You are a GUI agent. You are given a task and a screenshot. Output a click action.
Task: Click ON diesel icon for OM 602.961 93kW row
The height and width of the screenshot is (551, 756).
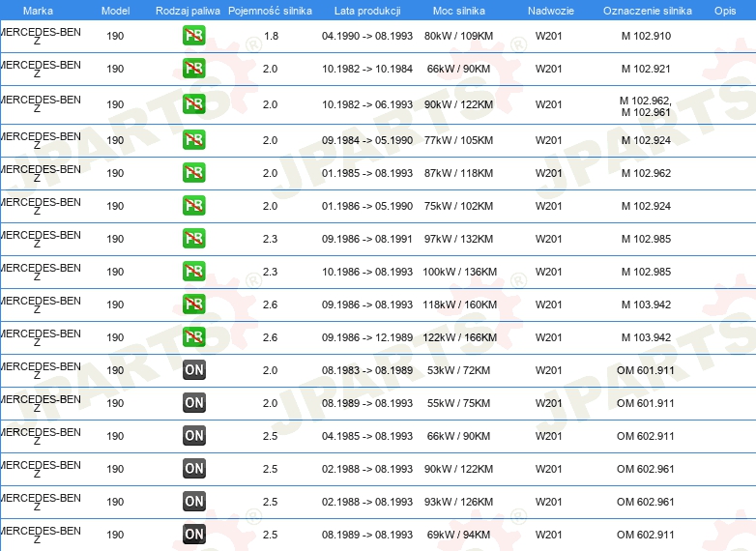pos(193,501)
